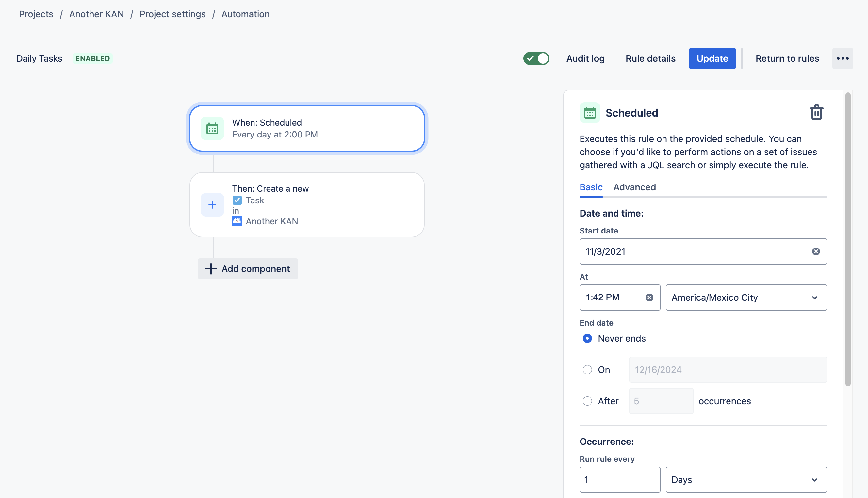Click the plus icon on Then action node
This screenshot has height=498, width=868.
(x=212, y=204)
